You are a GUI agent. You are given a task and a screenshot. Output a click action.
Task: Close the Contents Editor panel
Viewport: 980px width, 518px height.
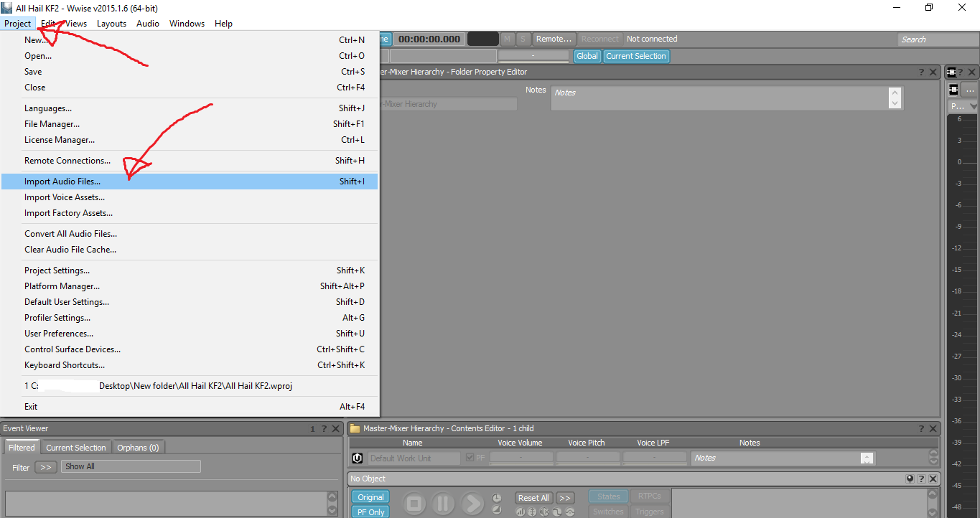pyautogui.click(x=933, y=429)
